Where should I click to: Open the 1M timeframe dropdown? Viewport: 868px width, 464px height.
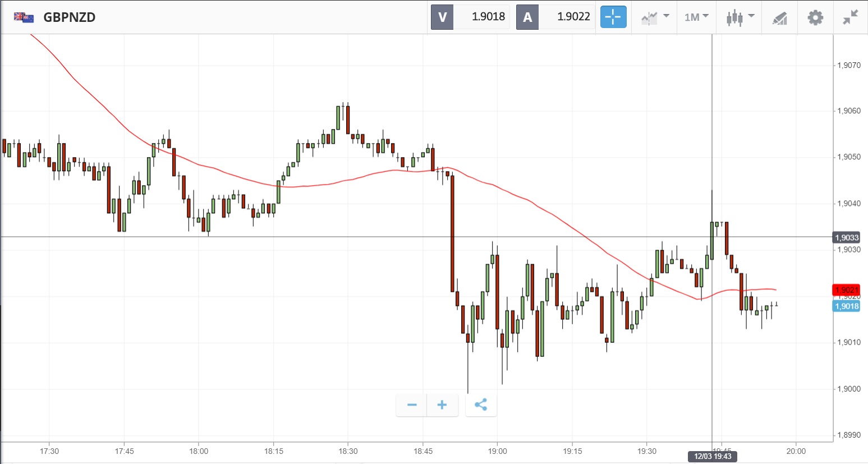[696, 17]
